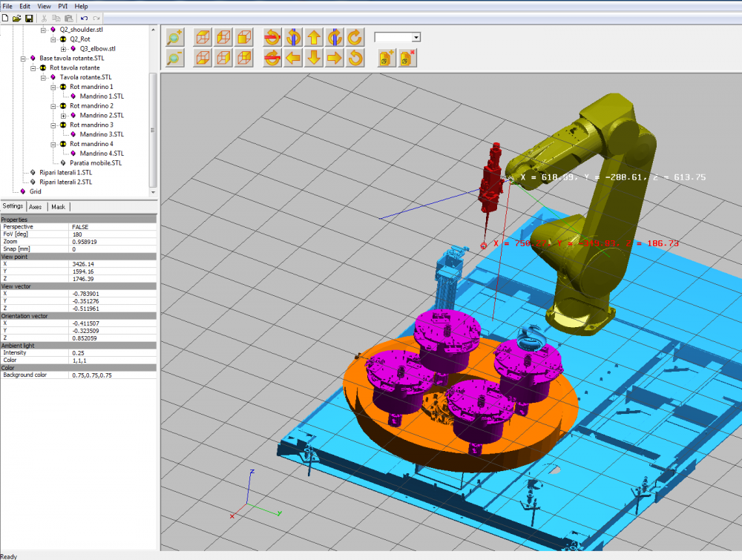Collapse the Rot mandrino 3 node
The height and width of the screenshot is (560, 742).
click(x=53, y=125)
